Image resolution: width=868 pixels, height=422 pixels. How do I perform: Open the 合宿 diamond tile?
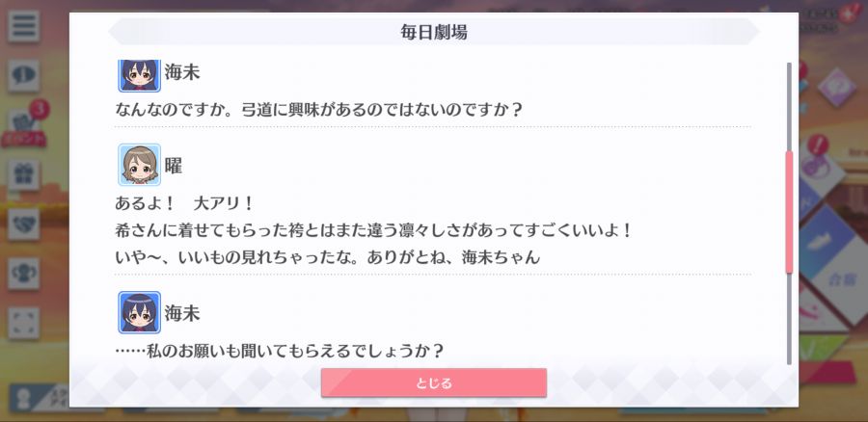841,281
